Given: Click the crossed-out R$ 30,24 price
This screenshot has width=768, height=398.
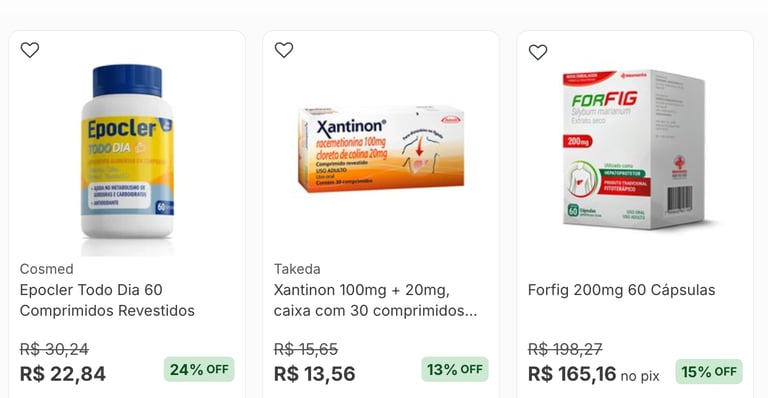Looking at the screenshot, I should pos(54,349).
